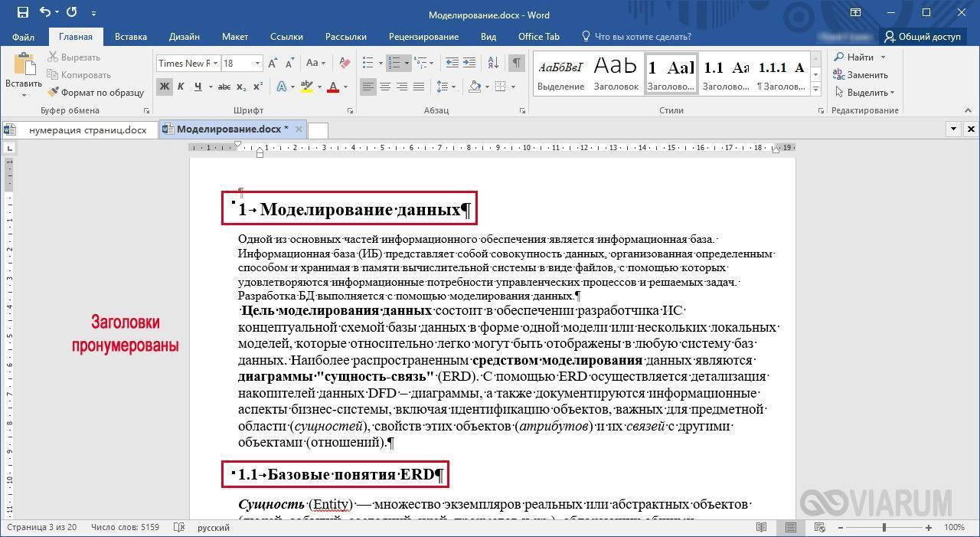Toggle italic (К) formatting
Viewport: 980px width, 537px height.
point(181,87)
